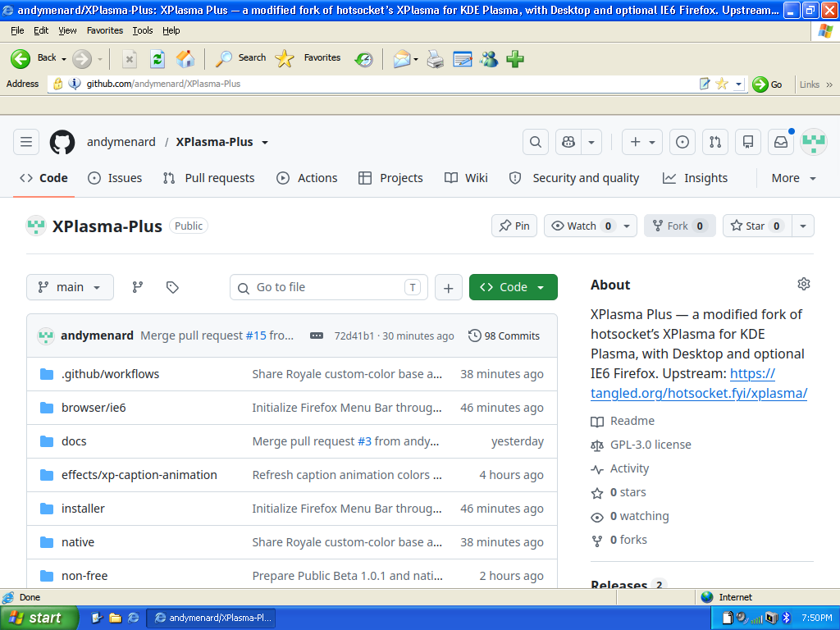View branches using the branch icon
840x630 pixels.
tap(138, 287)
